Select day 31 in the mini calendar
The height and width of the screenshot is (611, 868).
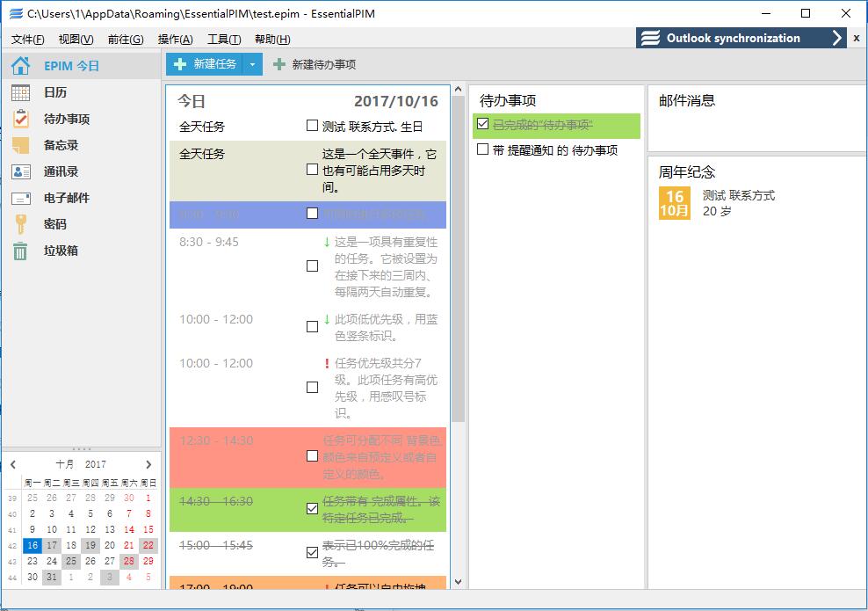(52, 578)
